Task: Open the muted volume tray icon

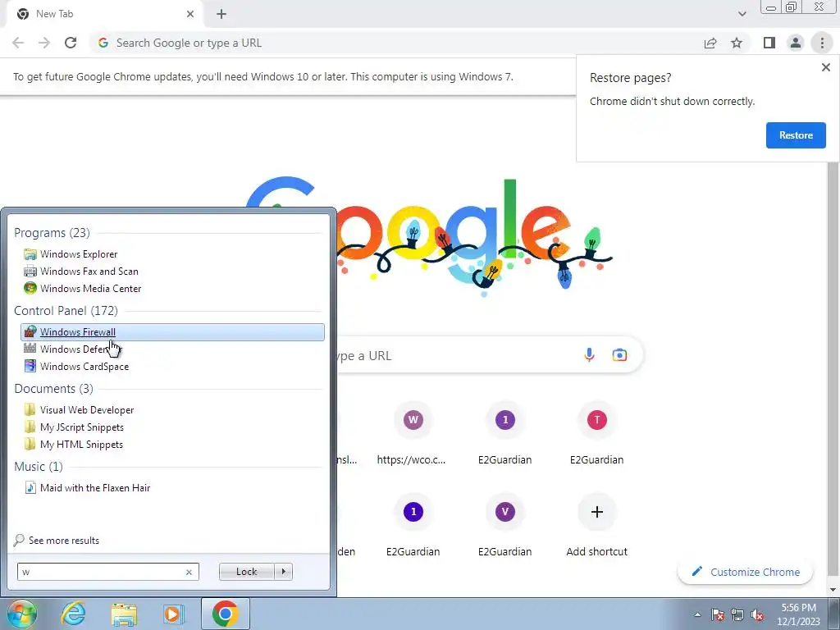Action: (757, 614)
